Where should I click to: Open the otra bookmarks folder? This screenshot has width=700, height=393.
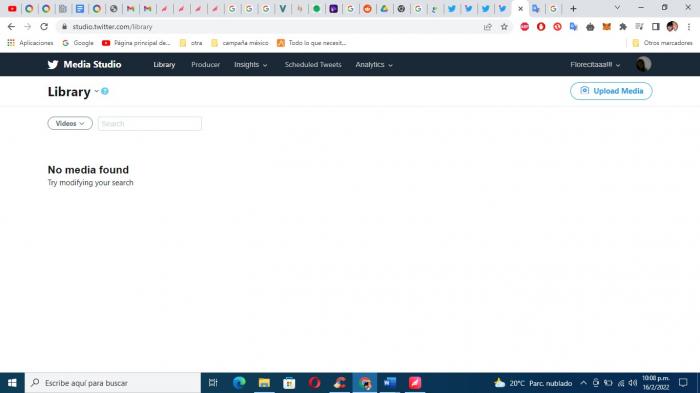191,43
